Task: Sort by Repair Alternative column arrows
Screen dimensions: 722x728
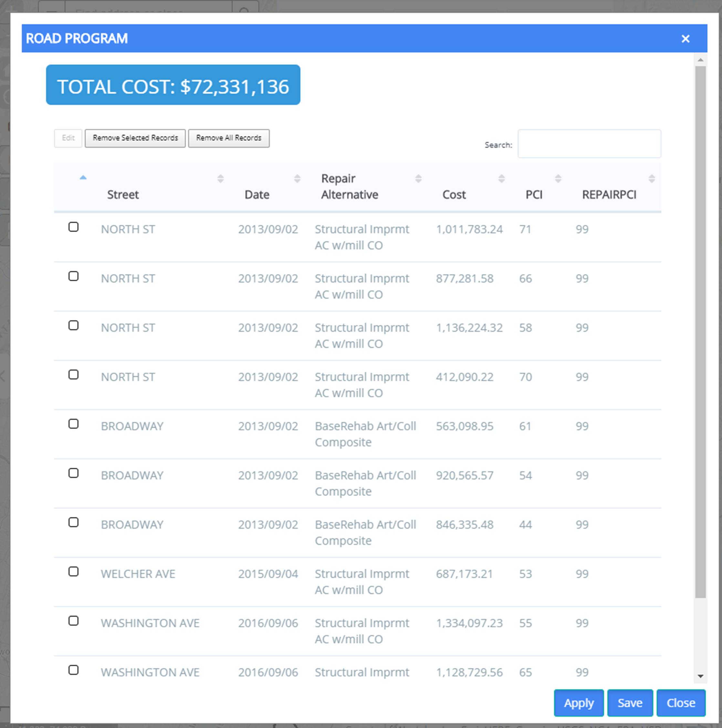Action: point(418,179)
